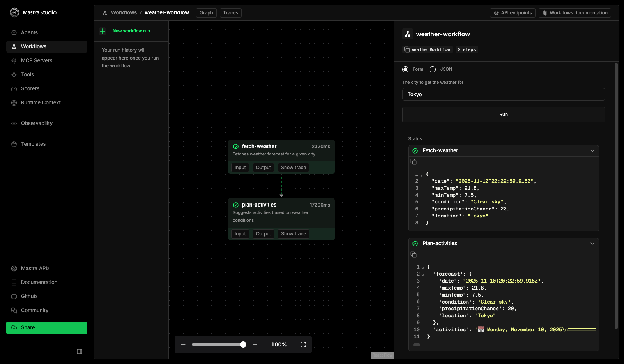
Task: Click the "100%" zoom level text
Action: (x=279, y=345)
